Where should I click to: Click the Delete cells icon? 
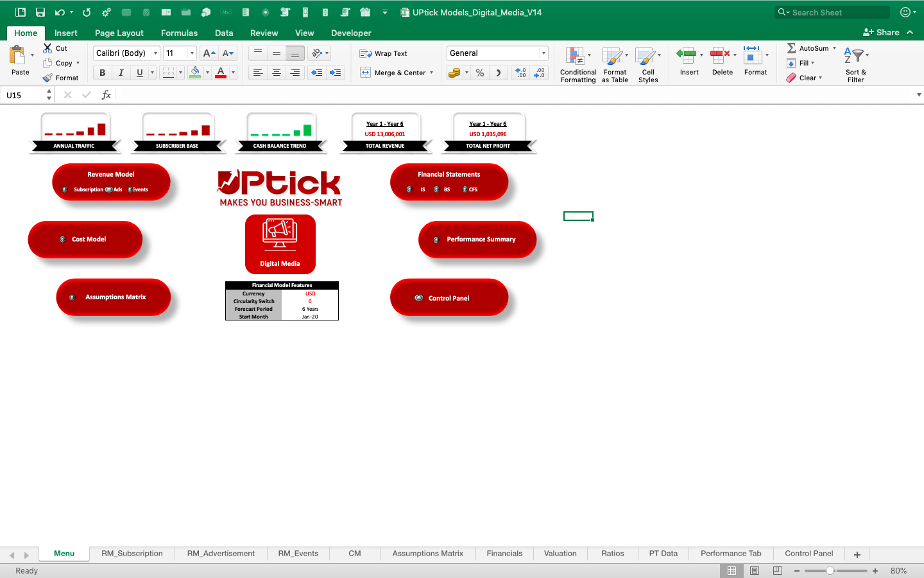click(720, 55)
